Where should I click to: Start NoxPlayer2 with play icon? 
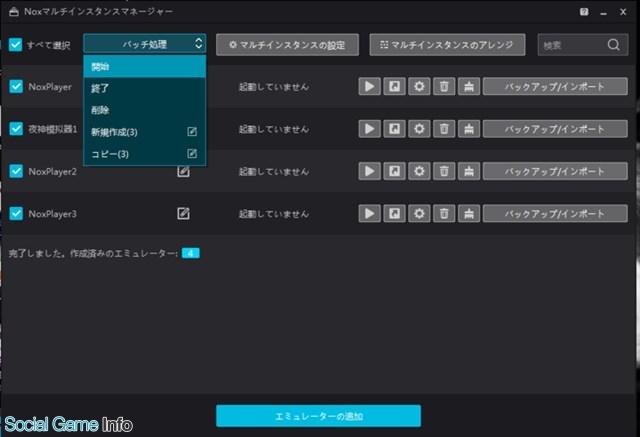[369, 171]
